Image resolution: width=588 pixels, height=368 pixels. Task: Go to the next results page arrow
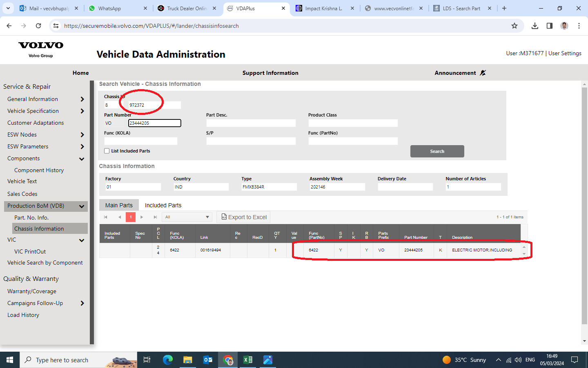click(x=142, y=217)
